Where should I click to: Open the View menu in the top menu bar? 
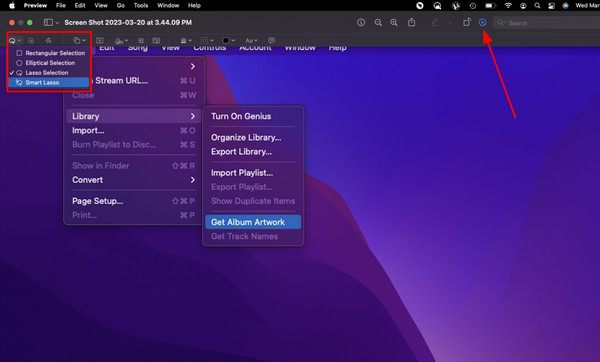pyautogui.click(x=101, y=5)
